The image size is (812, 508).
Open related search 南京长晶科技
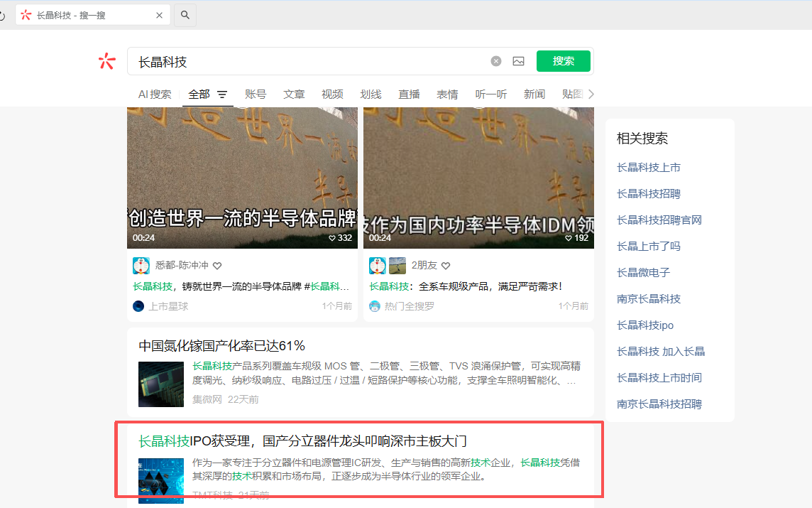(x=648, y=299)
